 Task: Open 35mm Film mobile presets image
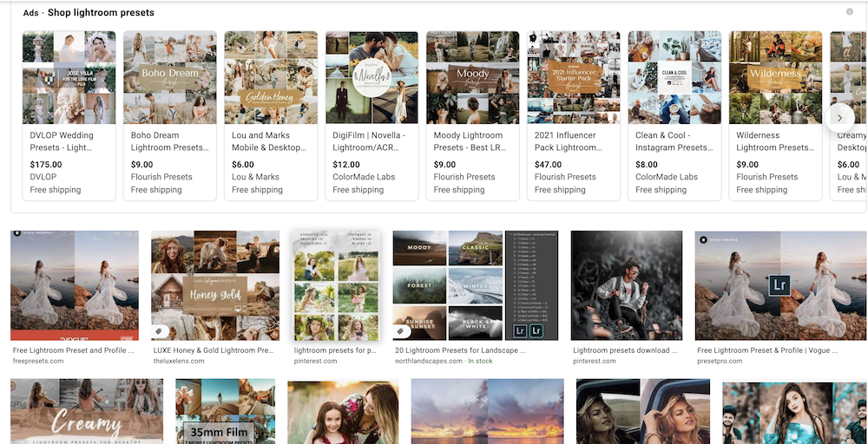tap(226, 411)
